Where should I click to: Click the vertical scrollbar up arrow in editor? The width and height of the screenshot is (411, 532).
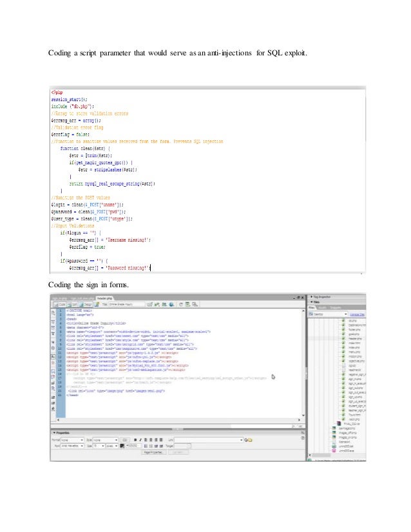303,310
